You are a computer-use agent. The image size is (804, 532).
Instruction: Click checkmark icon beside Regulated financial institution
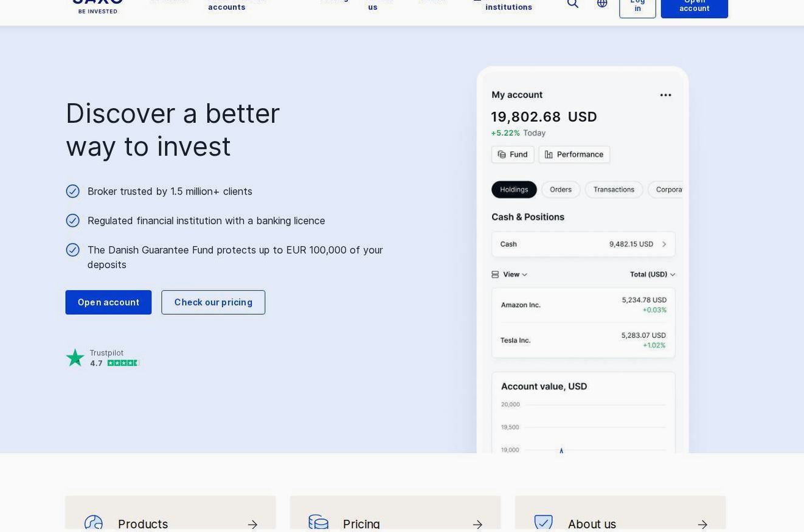coord(72,221)
